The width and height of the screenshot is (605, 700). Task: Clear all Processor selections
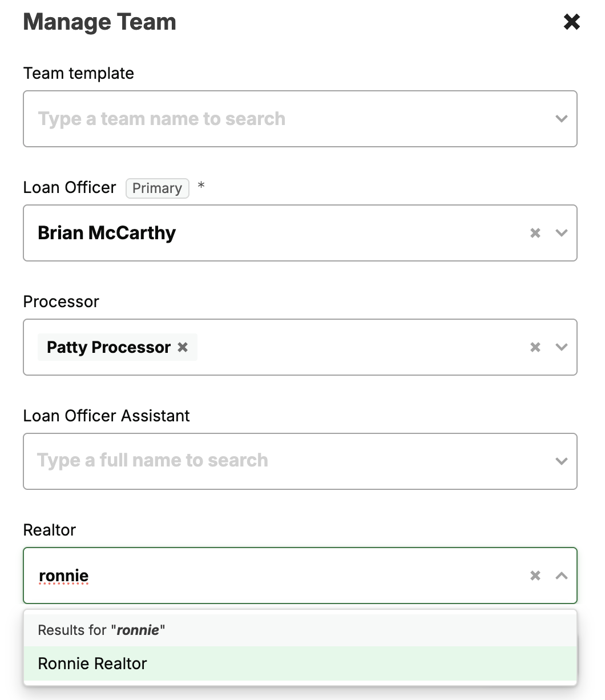[535, 347]
